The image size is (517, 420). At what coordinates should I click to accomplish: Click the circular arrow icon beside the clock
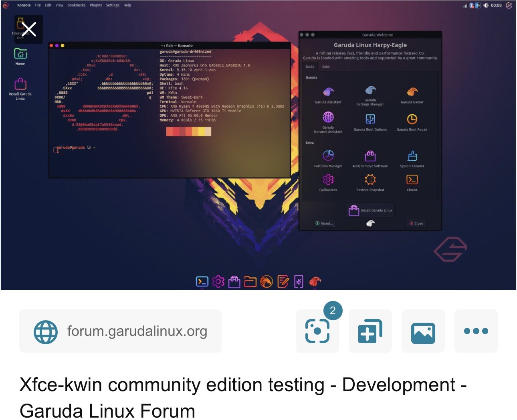[x=509, y=5]
